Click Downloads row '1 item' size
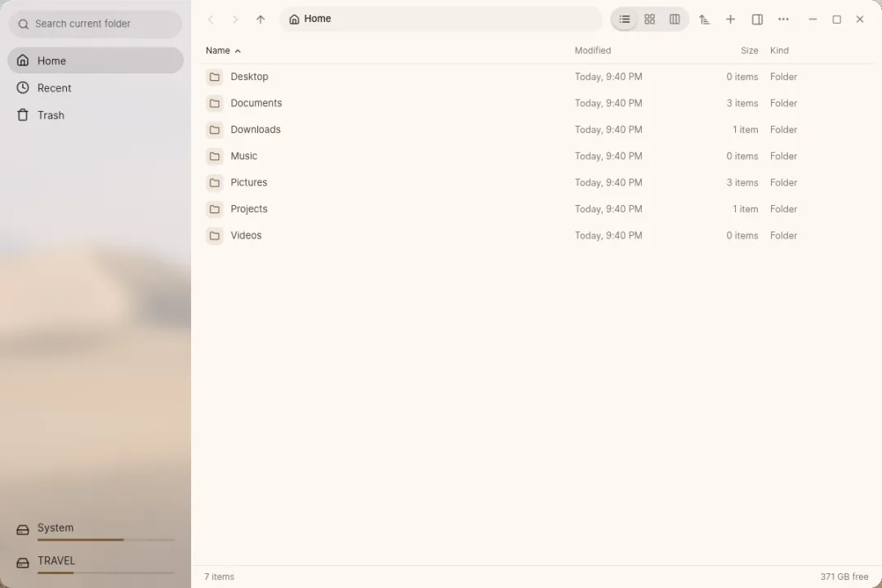The width and height of the screenshot is (882, 588). (745, 129)
